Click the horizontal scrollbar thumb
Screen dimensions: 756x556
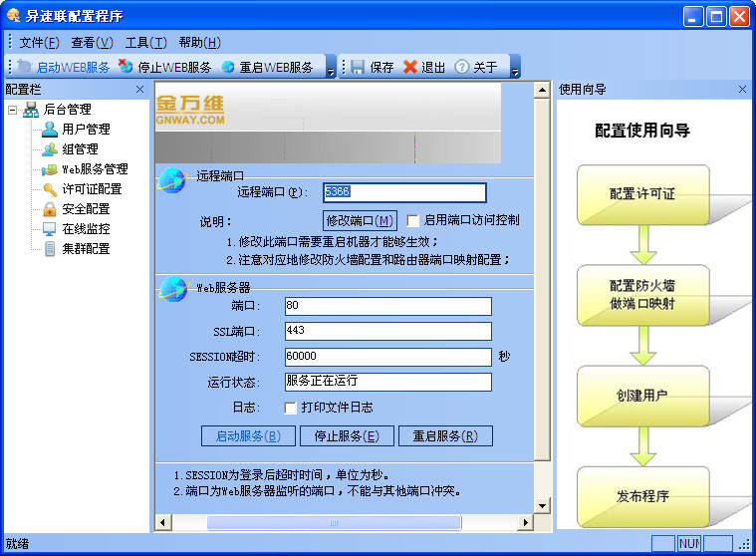click(334, 522)
